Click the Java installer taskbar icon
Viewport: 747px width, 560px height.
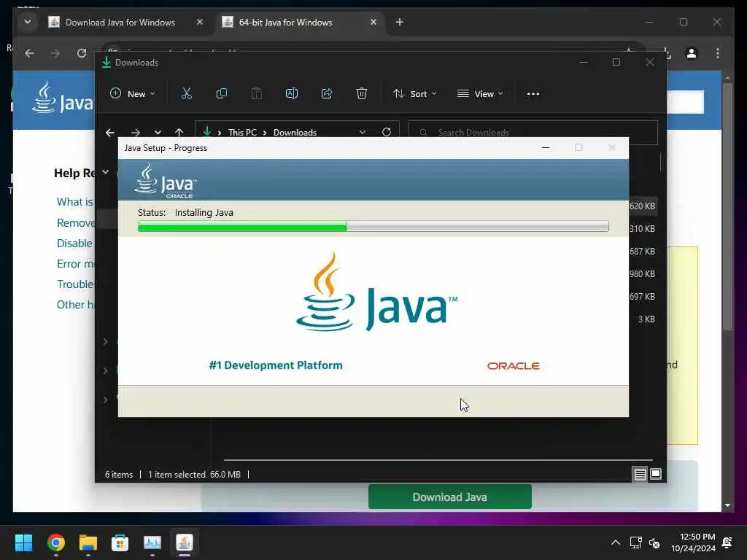185,542
